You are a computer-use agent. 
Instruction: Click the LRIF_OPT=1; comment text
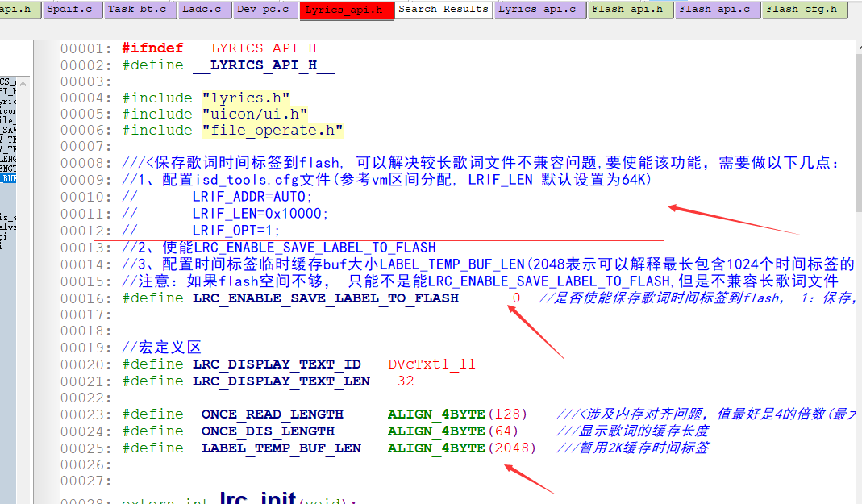pos(235,231)
